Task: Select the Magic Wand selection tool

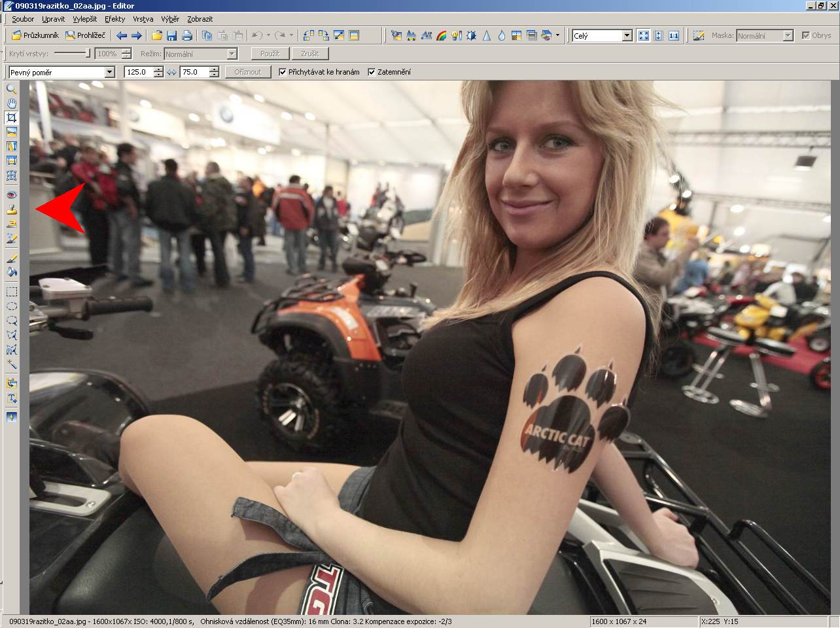Action: pos(12,364)
